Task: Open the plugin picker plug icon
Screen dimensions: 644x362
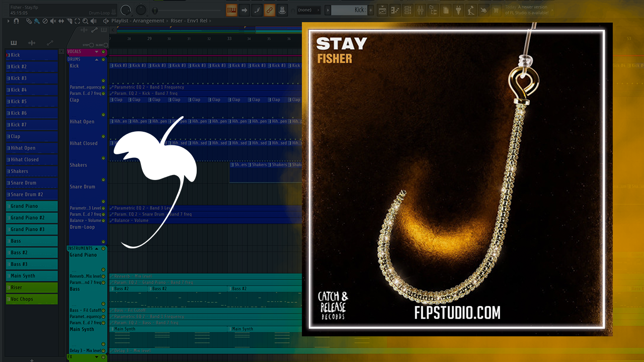Action: pos(458,10)
